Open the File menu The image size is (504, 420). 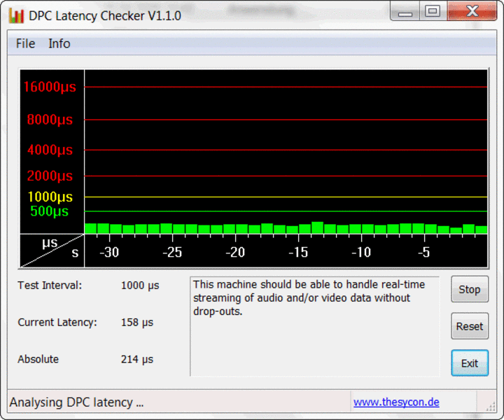pyautogui.click(x=25, y=43)
